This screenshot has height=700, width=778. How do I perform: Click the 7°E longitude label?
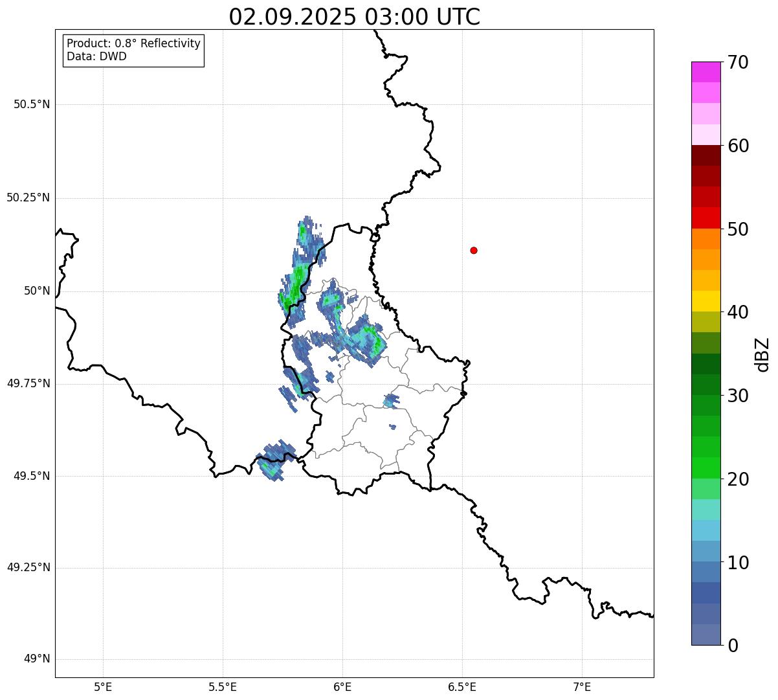(582, 687)
